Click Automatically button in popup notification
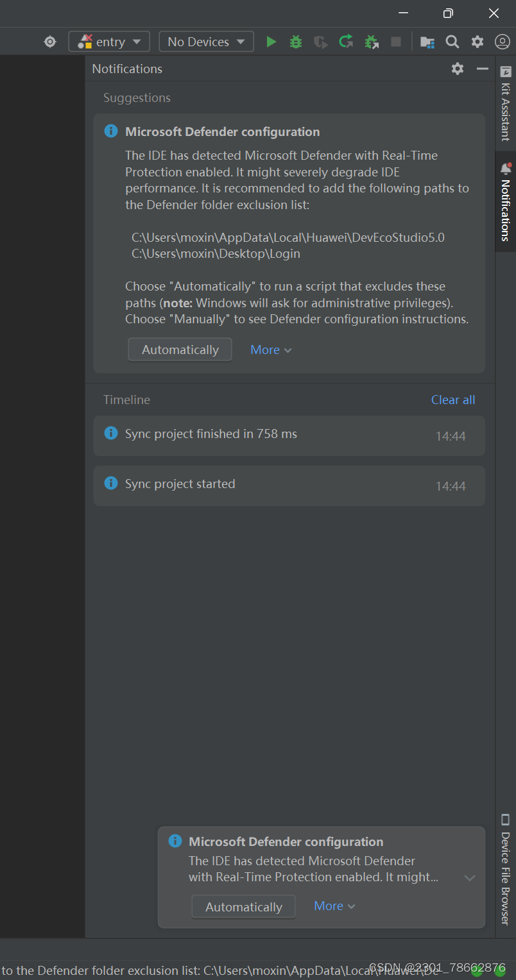The width and height of the screenshot is (516, 980). coord(243,907)
